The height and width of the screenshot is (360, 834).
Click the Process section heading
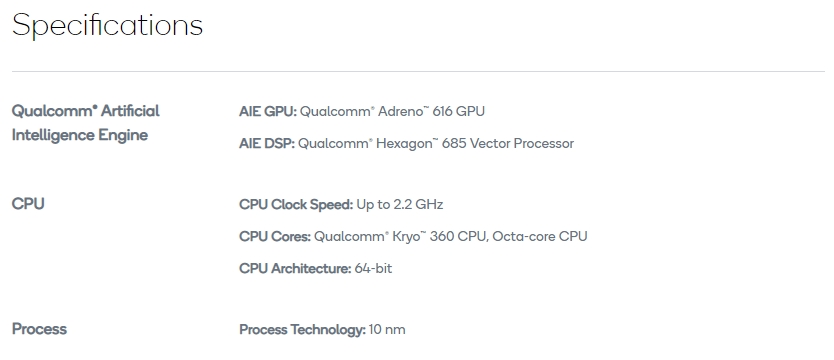click(39, 329)
